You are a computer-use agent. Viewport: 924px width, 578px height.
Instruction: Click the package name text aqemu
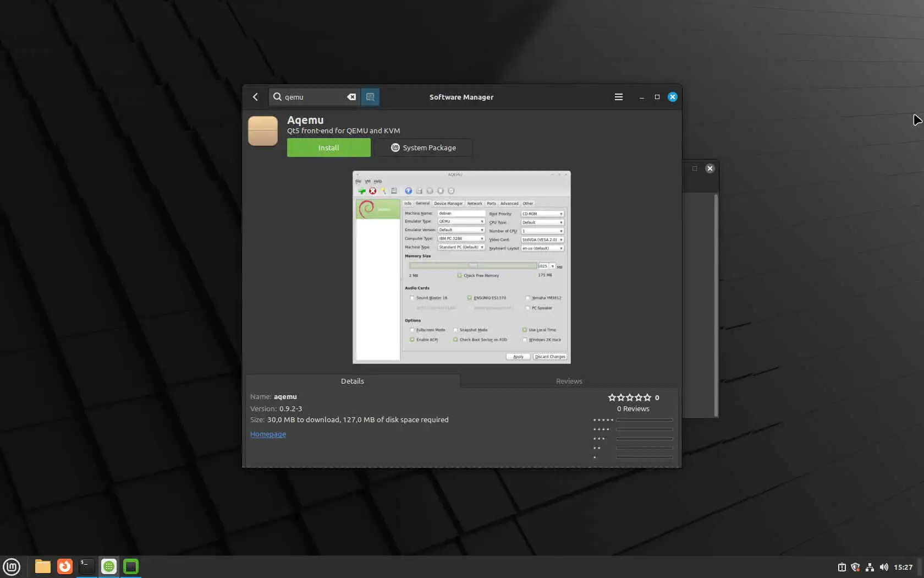click(x=285, y=396)
